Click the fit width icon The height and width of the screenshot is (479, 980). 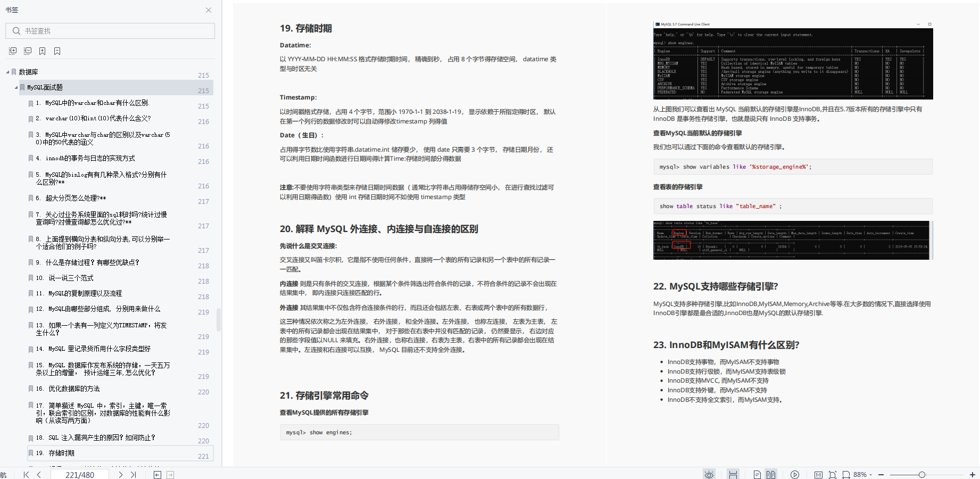click(x=846, y=475)
